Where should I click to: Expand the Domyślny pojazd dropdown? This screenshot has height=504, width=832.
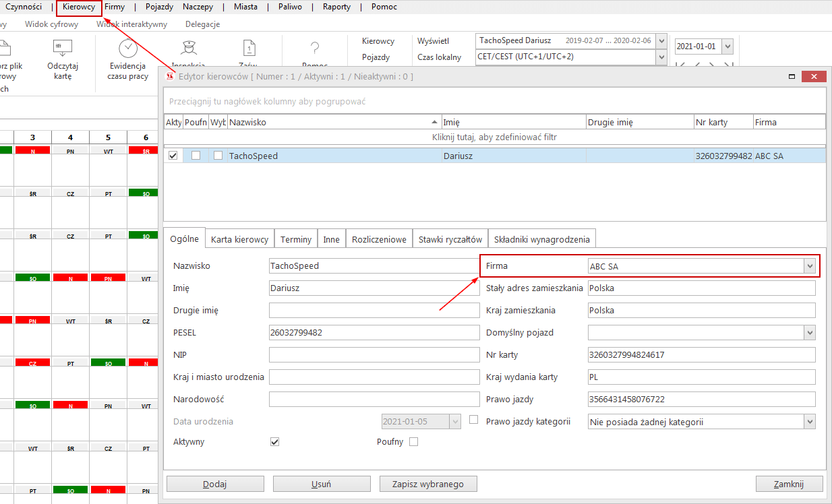pyautogui.click(x=809, y=333)
